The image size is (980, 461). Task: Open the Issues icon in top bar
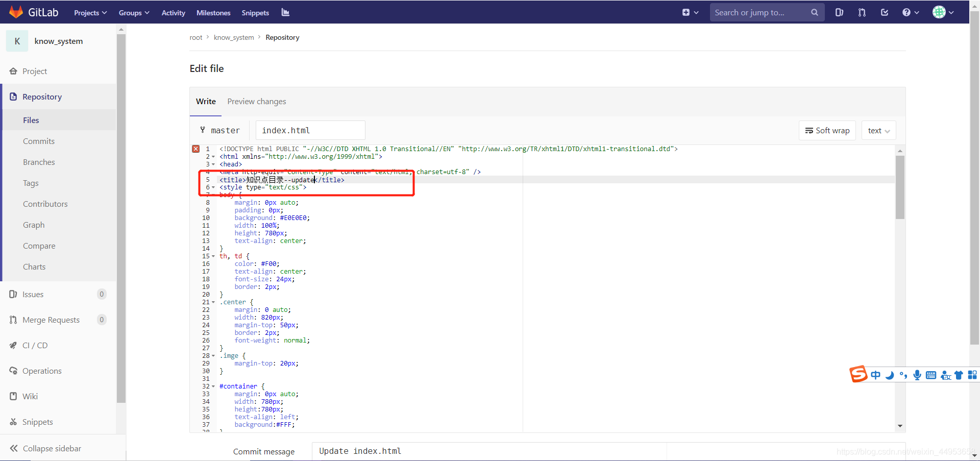click(839, 12)
